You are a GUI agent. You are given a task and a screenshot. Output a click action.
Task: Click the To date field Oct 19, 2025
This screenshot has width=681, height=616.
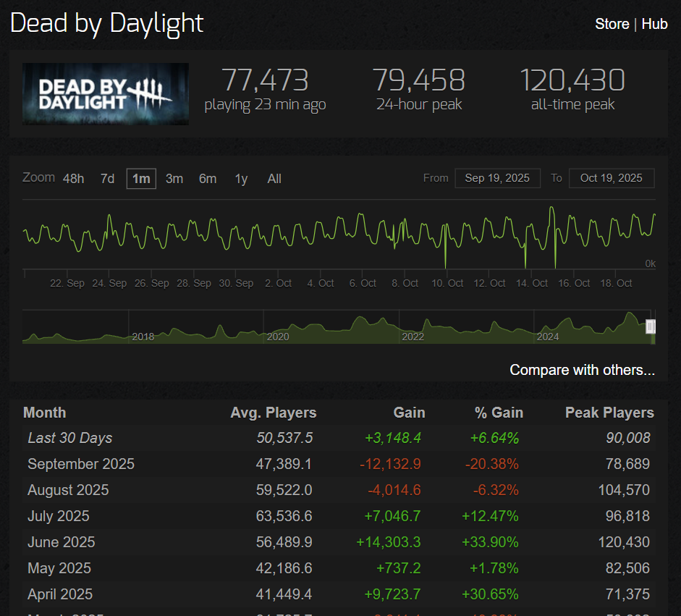pos(611,178)
